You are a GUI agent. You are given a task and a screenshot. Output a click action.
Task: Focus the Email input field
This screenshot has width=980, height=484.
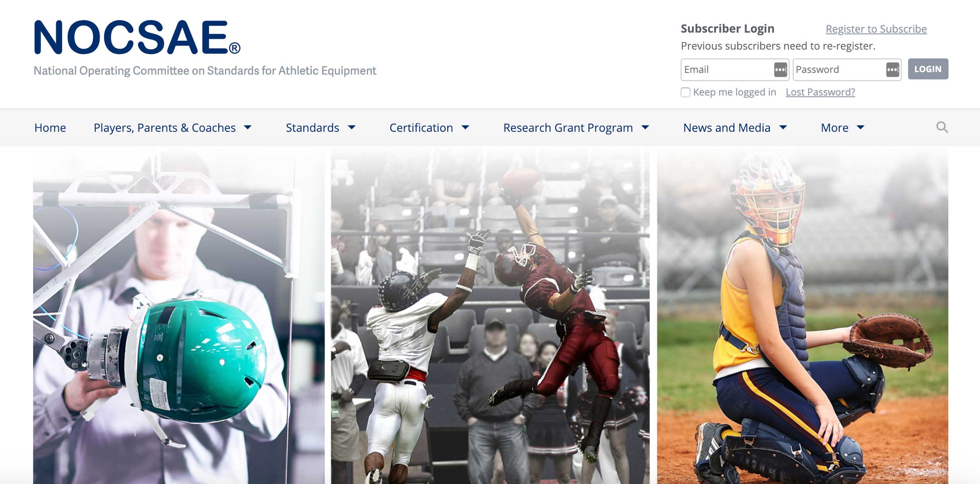point(735,69)
